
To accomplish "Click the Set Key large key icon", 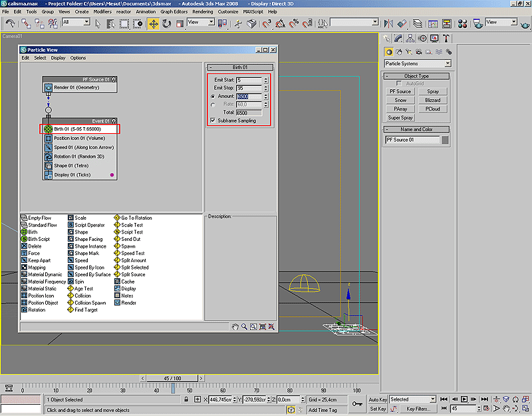I will tap(357, 403).
